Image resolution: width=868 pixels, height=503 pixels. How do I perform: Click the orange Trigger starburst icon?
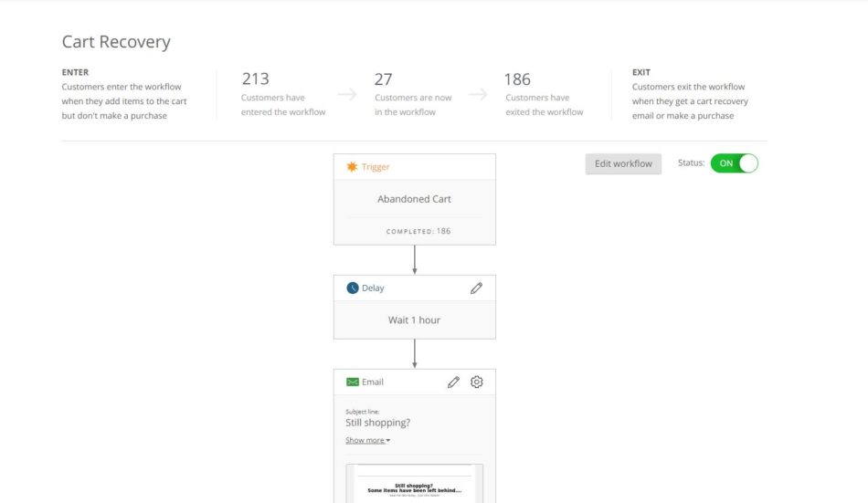352,166
